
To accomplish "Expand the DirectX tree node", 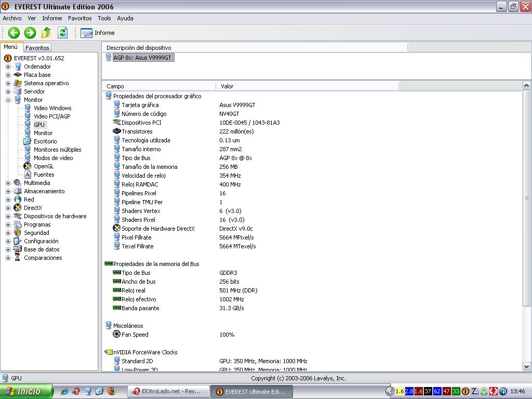I will click(8, 208).
